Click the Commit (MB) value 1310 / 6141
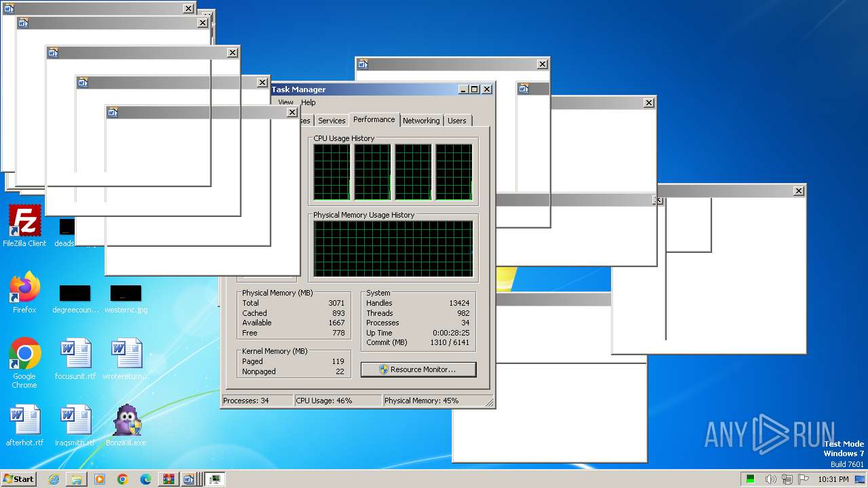The image size is (868, 488). pyautogui.click(x=450, y=342)
